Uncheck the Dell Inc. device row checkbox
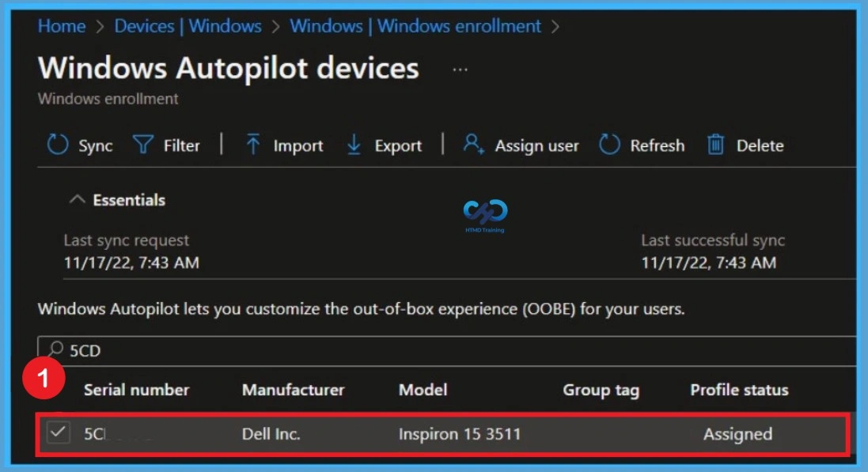868x472 pixels. 58,432
